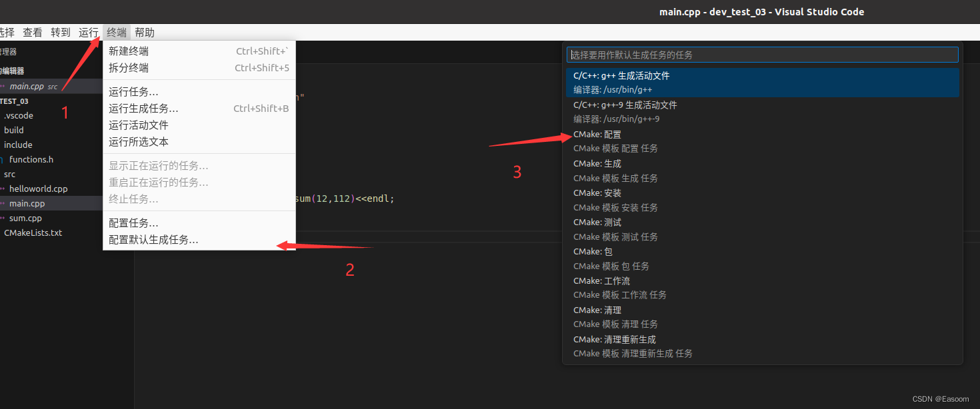
Task: Open the 终端 menu in the menu bar
Action: [117, 32]
